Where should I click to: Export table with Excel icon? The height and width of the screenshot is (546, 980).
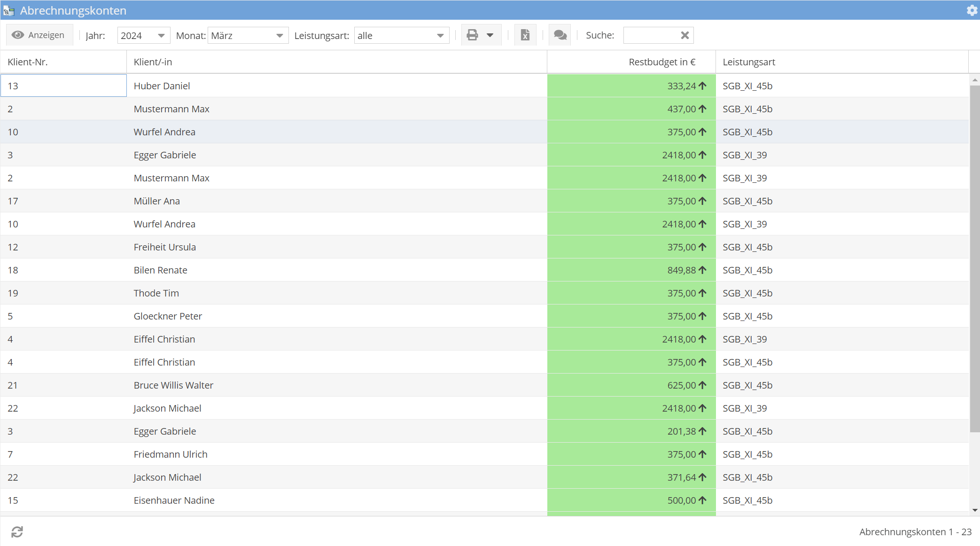click(525, 35)
